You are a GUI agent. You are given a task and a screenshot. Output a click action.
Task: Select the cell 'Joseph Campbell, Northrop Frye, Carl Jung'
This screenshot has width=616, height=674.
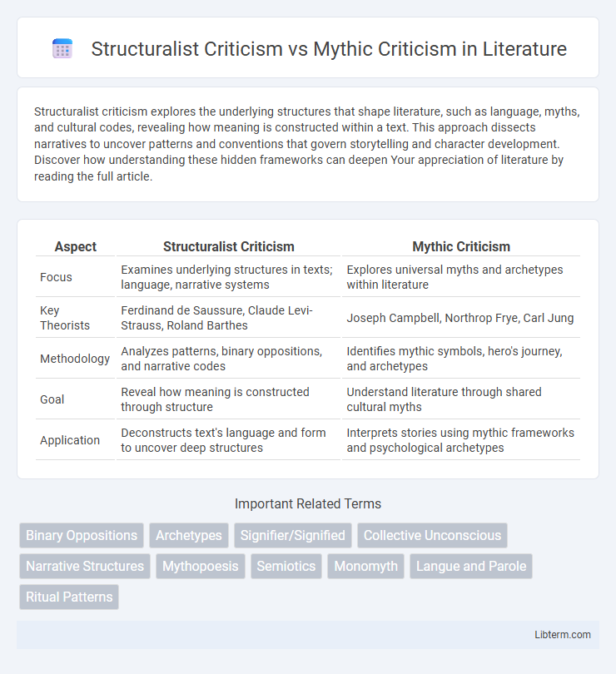click(461, 318)
